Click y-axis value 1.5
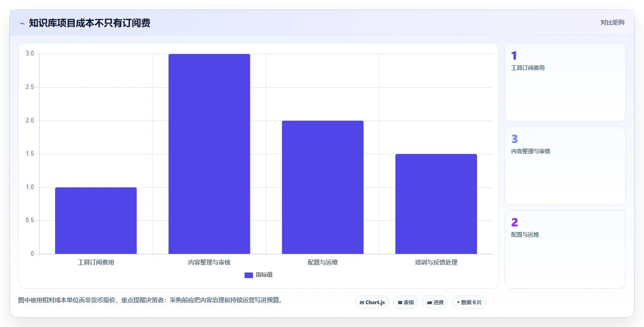The image size is (644, 327). [30, 154]
